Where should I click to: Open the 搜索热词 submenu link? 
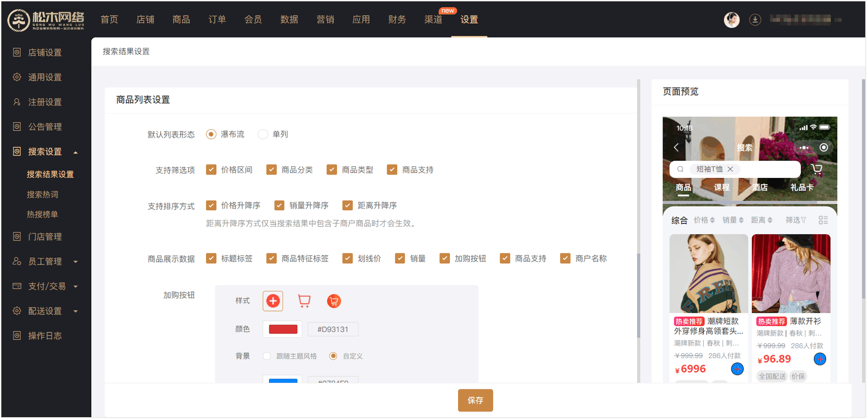43,195
